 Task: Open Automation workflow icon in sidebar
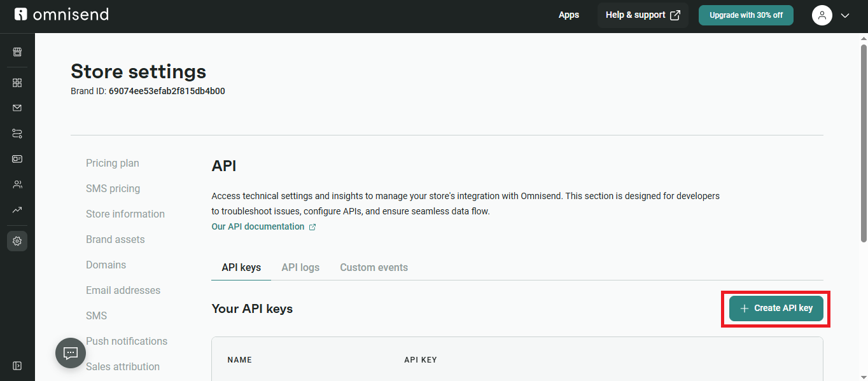17,134
